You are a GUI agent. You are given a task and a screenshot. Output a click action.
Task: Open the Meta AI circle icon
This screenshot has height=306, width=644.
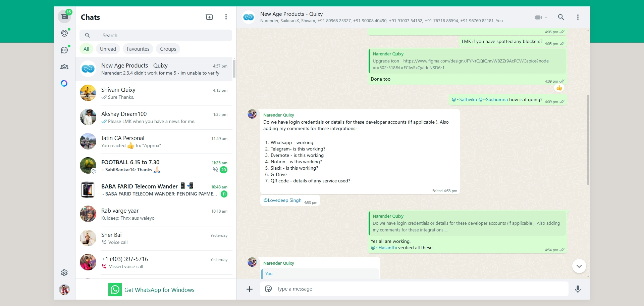coord(64,83)
